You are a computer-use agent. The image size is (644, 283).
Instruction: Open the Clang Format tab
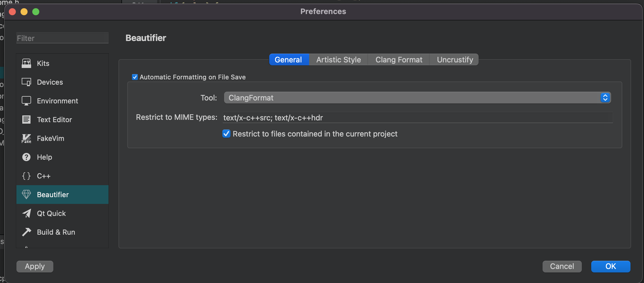point(399,60)
